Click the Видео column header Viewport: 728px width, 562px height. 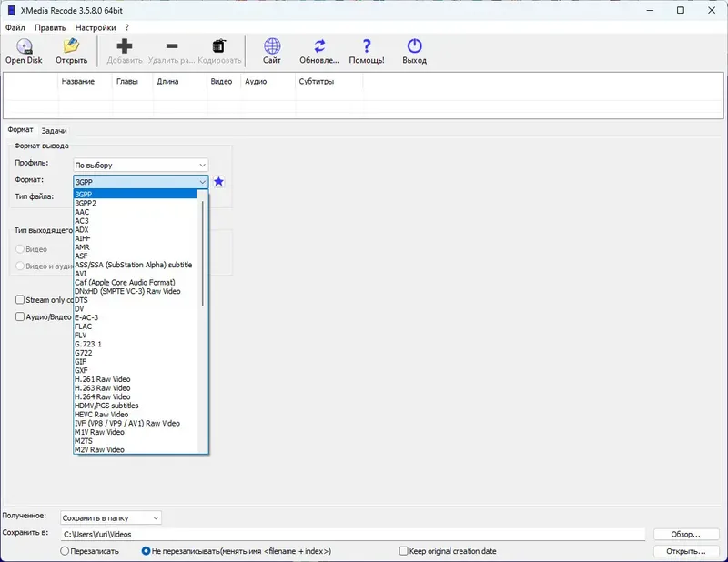pos(224,81)
